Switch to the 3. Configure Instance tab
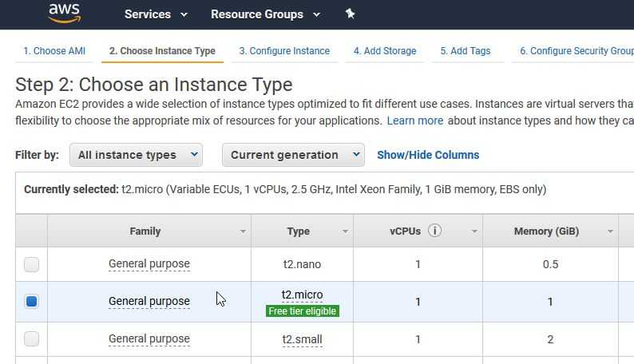Screen dimensions: 634x364 pyautogui.click(x=284, y=51)
